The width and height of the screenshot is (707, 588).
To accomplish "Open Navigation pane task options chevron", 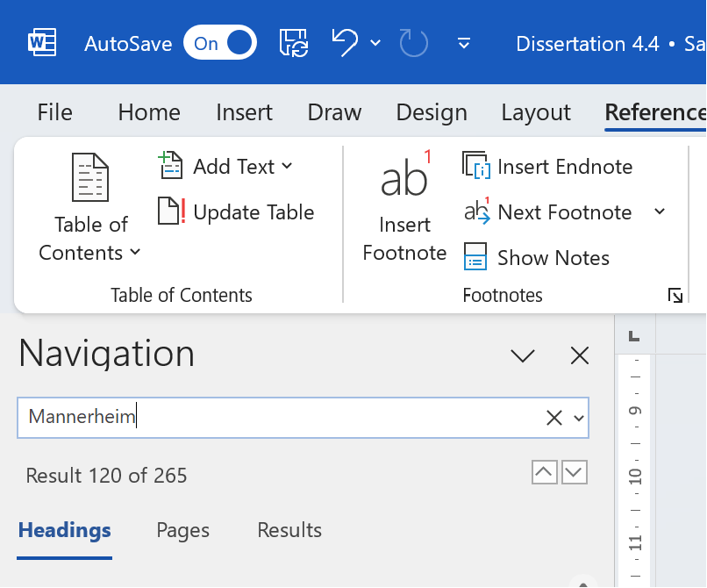I will pyautogui.click(x=523, y=355).
